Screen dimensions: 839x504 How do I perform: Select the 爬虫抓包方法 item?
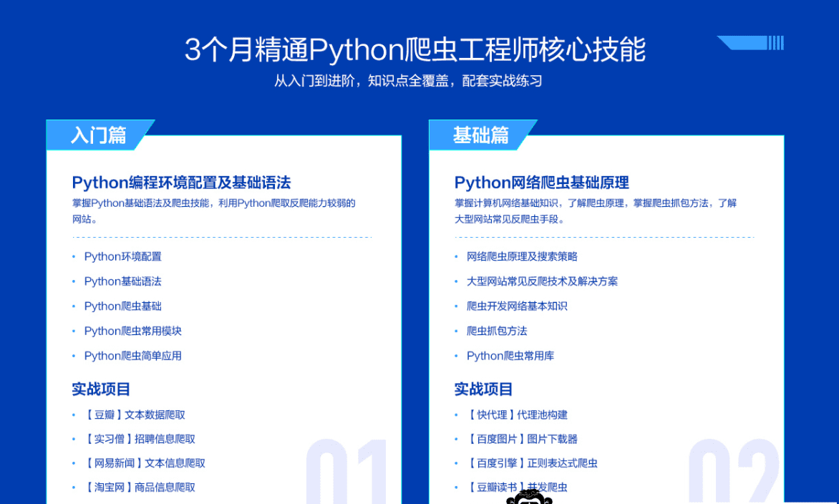pyautogui.click(x=497, y=331)
